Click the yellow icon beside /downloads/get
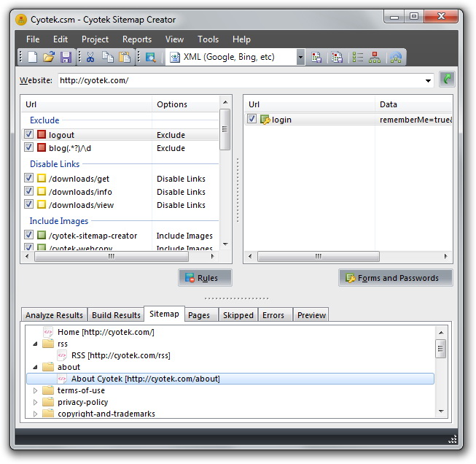This screenshot has height=464, width=476. coord(42,178)
